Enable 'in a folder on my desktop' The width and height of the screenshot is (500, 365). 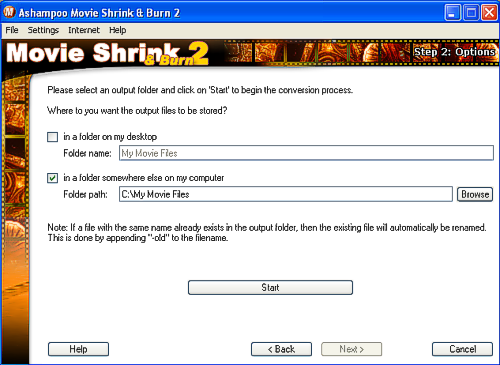tap(52, 137)
